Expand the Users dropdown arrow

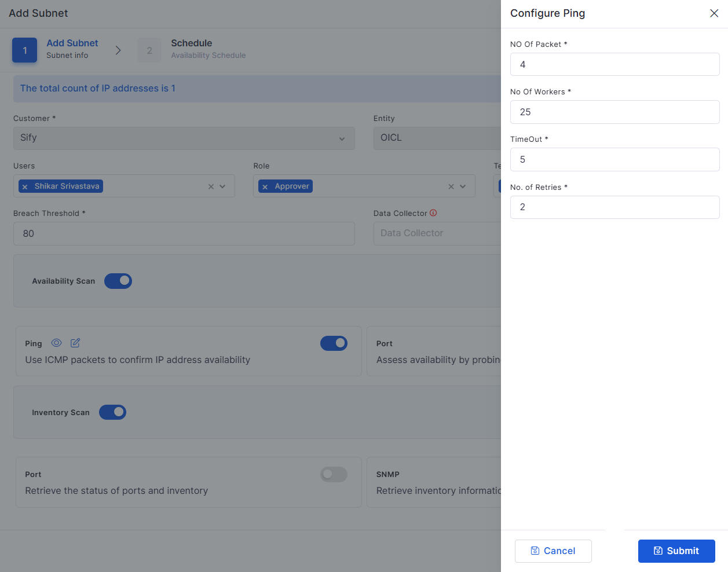[x=222, y=186]
